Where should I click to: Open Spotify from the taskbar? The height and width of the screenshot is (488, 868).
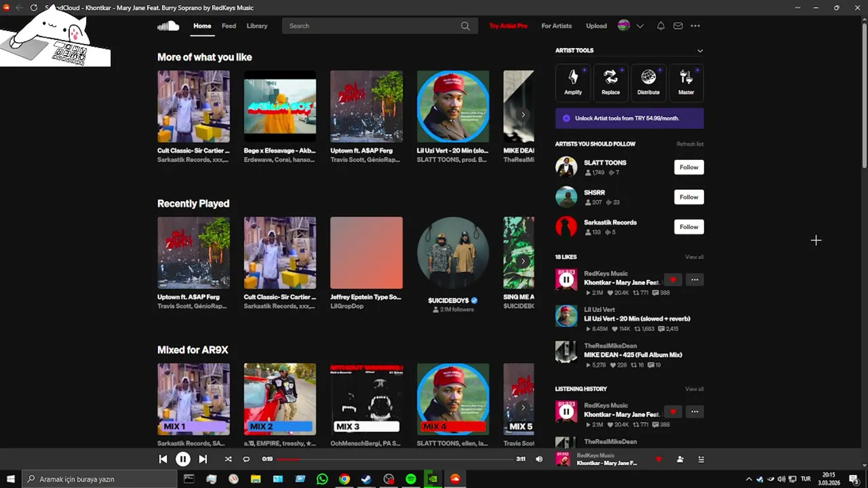411,479
